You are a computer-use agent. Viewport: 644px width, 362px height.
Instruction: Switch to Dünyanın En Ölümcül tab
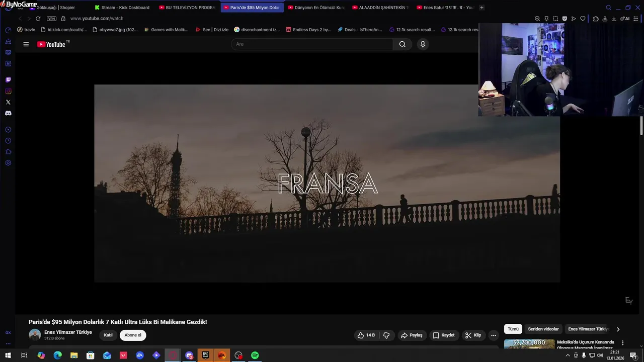316,8
